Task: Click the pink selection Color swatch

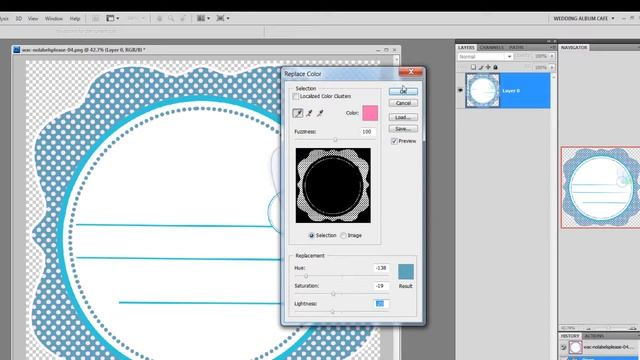Action: point(370,113)
